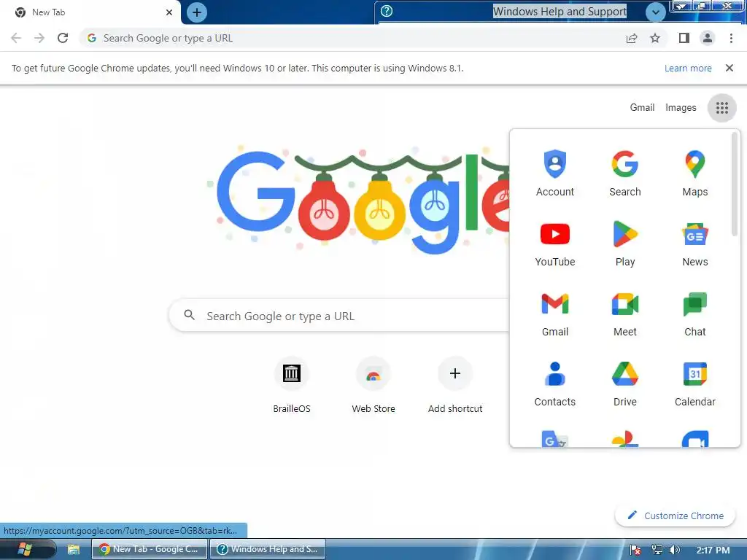Open Google Calendar from the apps panel
This screenshot has width=747, height=560.
[694, 384]
